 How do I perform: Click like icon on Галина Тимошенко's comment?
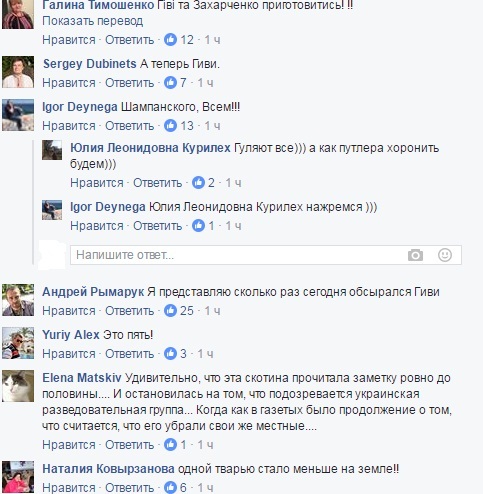(170, 40)
